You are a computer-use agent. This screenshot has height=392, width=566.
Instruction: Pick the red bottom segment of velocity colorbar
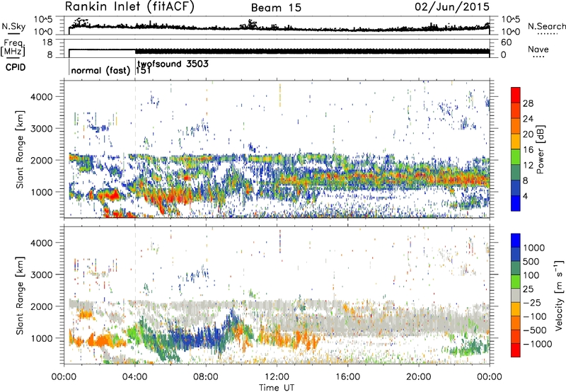(516, 350)
